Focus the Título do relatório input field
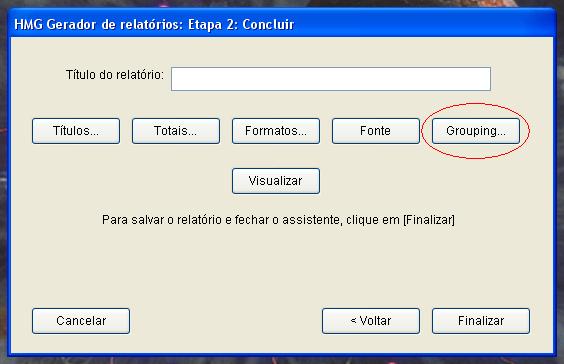This screenshot has height=364, width=564. pyautogui.click(x=331, y=79)
